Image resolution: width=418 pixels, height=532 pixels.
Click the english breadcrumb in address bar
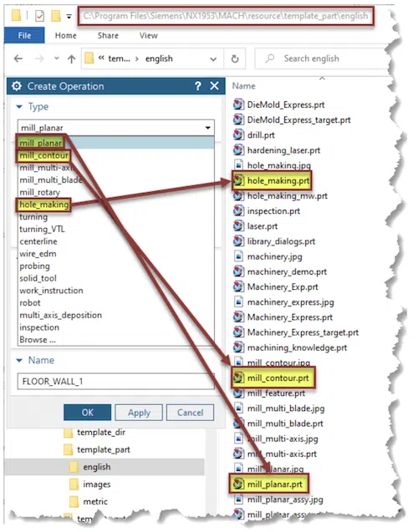tap(159, 58)
